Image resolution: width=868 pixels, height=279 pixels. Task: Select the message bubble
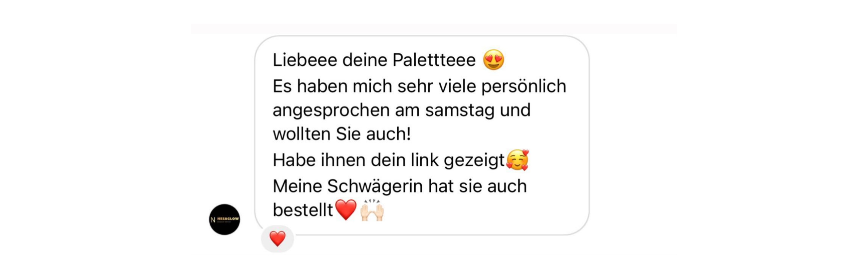click(x=422, y=135)
